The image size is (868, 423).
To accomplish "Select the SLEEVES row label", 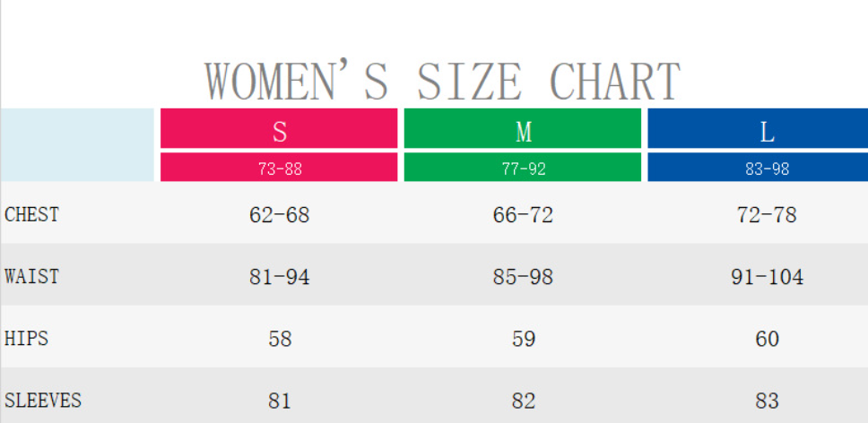I will [43, 400].
